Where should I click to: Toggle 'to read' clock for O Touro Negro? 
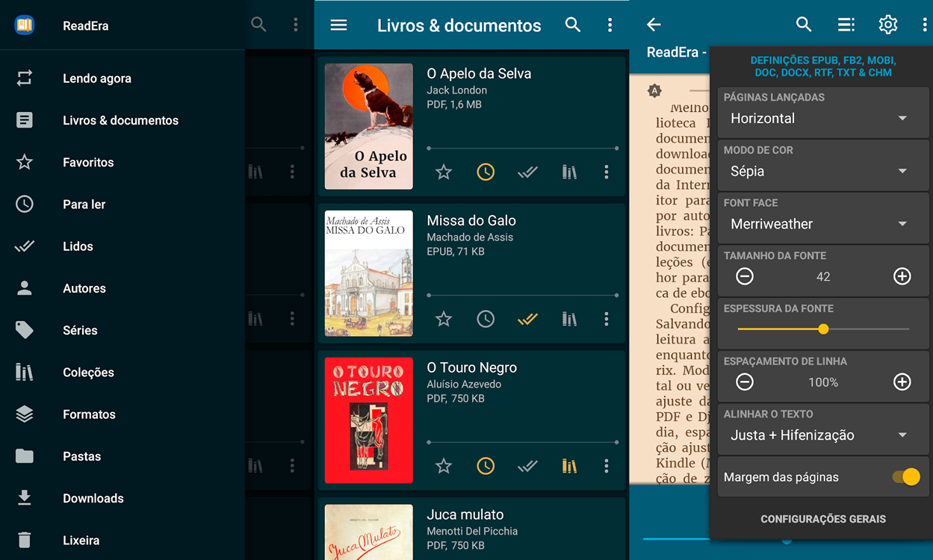(486, 467)
